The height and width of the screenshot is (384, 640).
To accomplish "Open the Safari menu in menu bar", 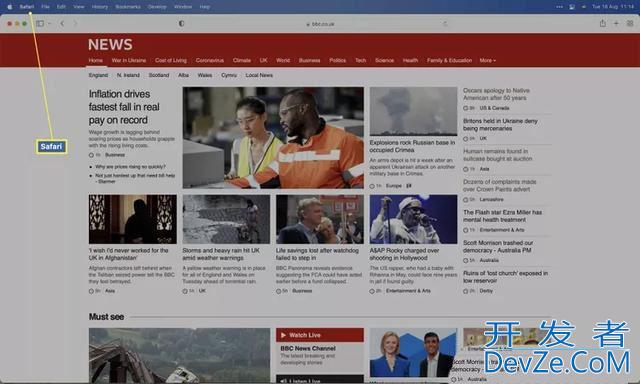I will coord(27,7).
